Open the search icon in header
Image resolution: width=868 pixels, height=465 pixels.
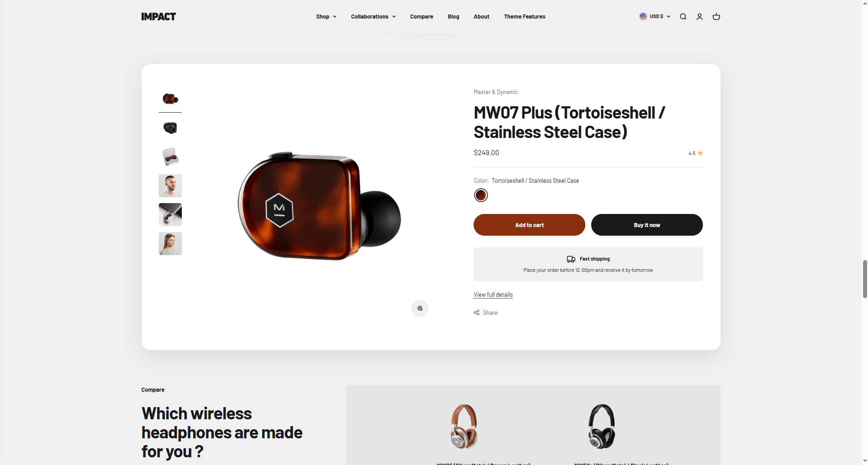pyautogui.click(x=683, y=17)
